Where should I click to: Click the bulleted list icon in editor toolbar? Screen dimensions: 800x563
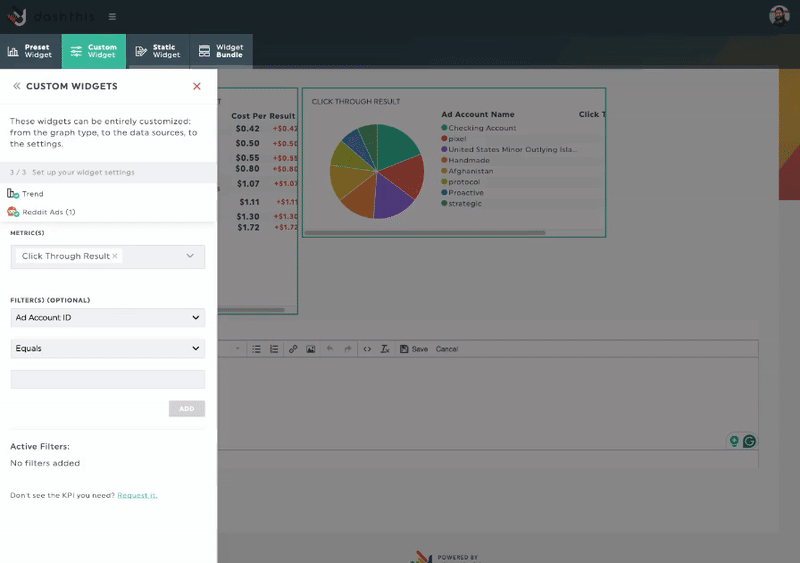[256, 349]
